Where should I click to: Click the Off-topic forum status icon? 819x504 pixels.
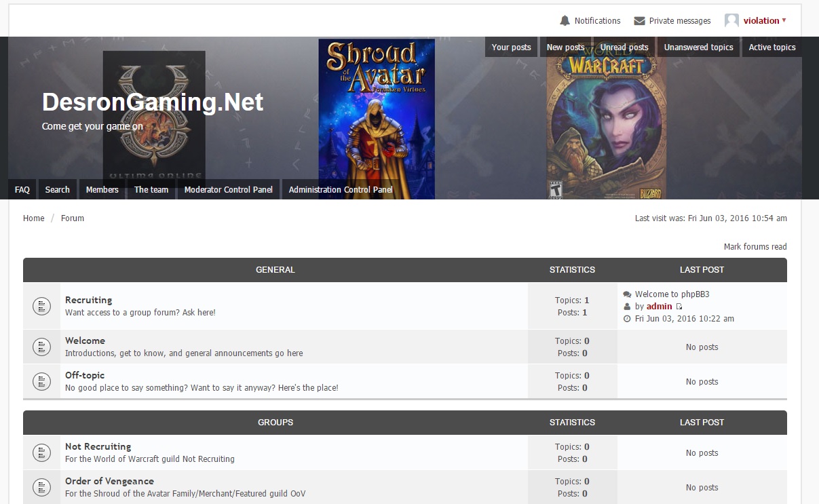click(42, 381)
